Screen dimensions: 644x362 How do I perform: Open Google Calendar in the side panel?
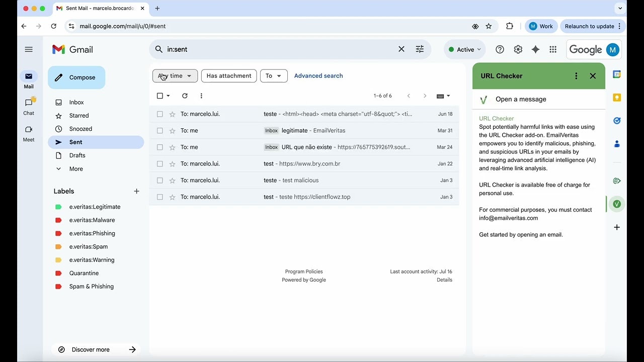[x=617, y=74]
